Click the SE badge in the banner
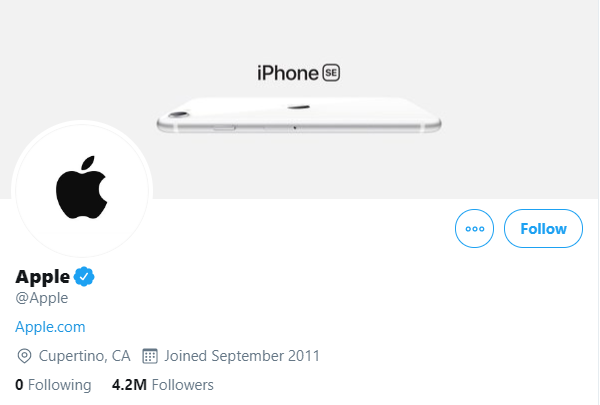The image size is (600, 405). (331, 73)
